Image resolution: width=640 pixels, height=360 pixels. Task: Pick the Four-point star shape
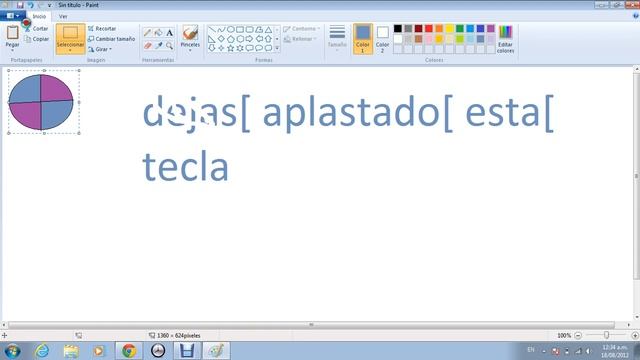pos(221,48)
